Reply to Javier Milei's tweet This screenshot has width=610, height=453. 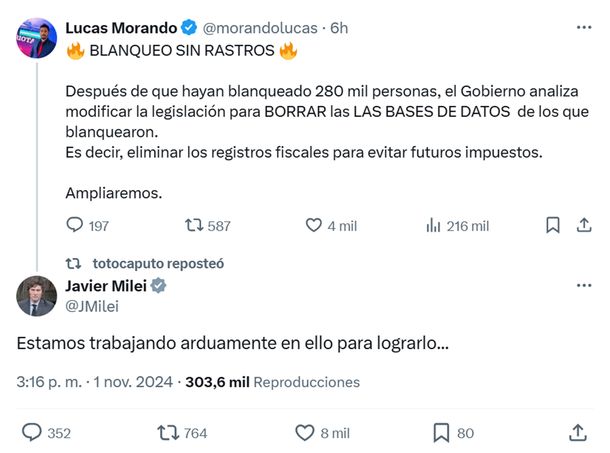click(31, 432)
